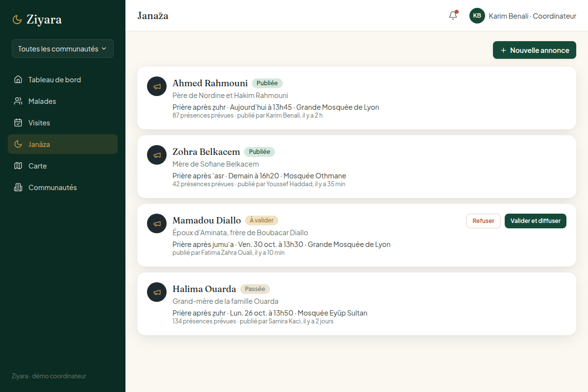Open the Mamadou Diallo announcement title
588x392 pixels.
(x=207, y=220)
